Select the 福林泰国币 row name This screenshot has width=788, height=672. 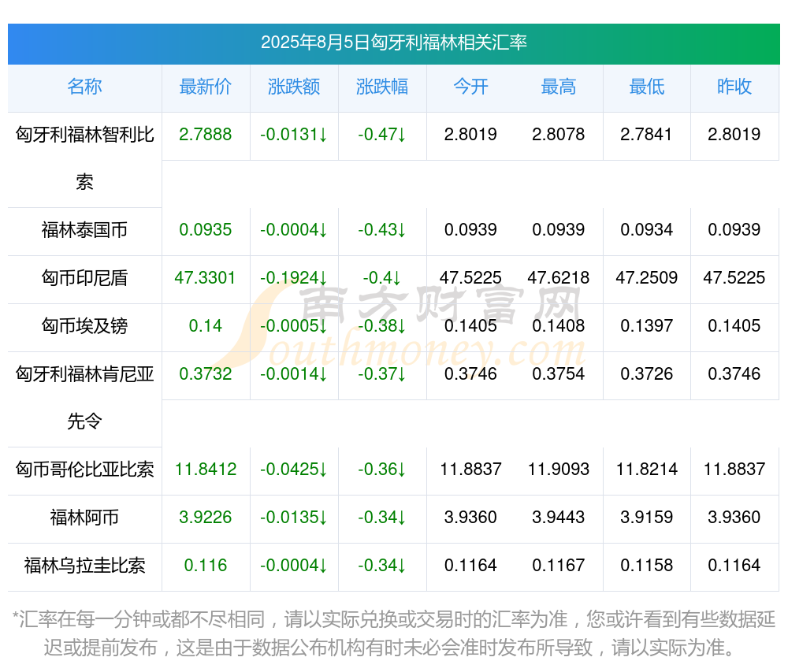tap(84, 230)
